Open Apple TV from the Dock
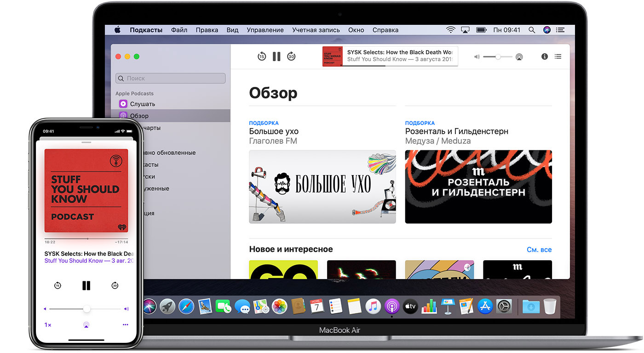 point(410,306)
